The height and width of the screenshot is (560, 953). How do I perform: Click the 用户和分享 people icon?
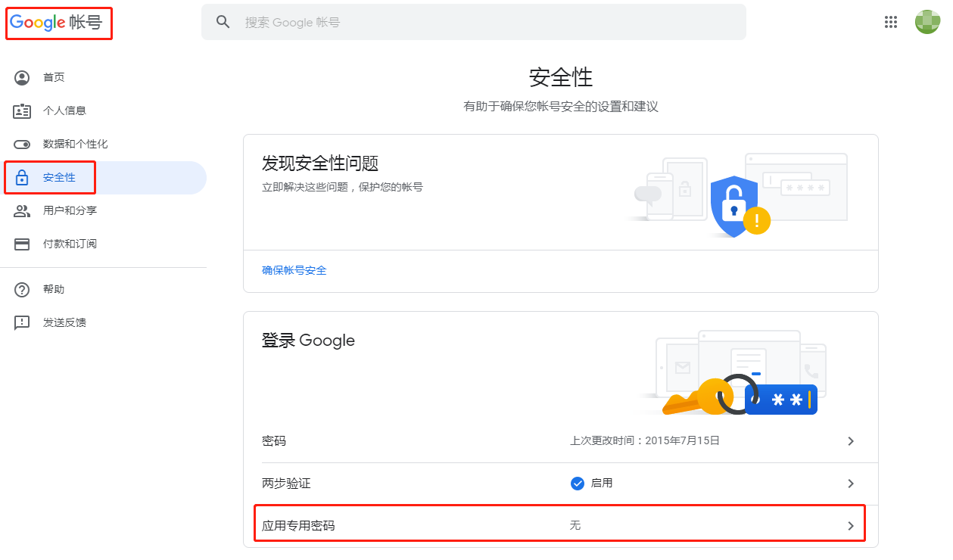pyautogui.click(x=22, y=210)
